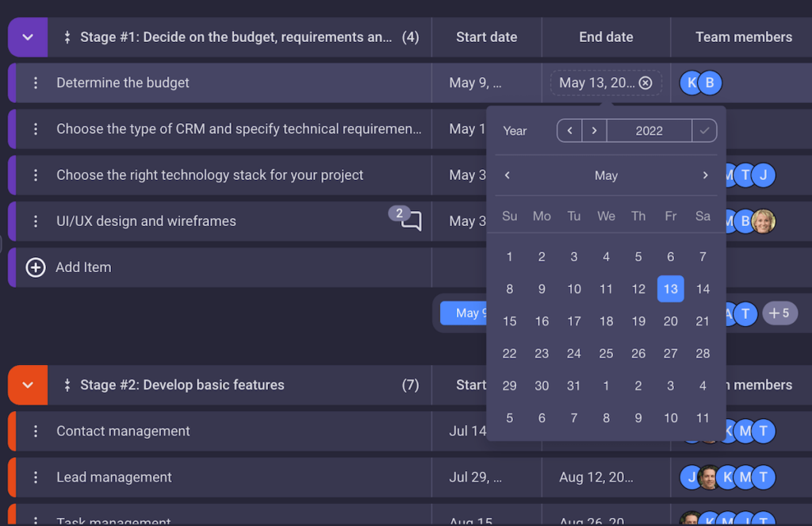The width and height of the screenshot is (812, 526).
Task: Click the next year arrow in the date picker
Action: coord(593,130)
